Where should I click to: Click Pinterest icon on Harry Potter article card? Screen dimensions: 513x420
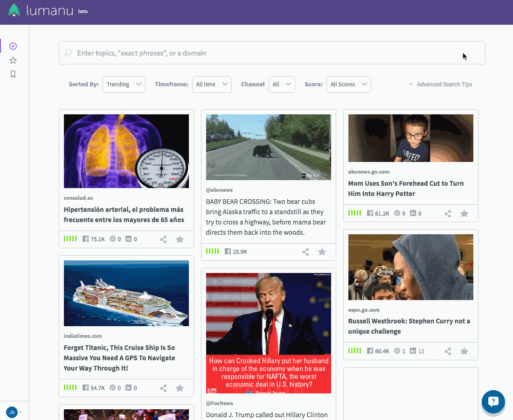click(x=397, y=213)
